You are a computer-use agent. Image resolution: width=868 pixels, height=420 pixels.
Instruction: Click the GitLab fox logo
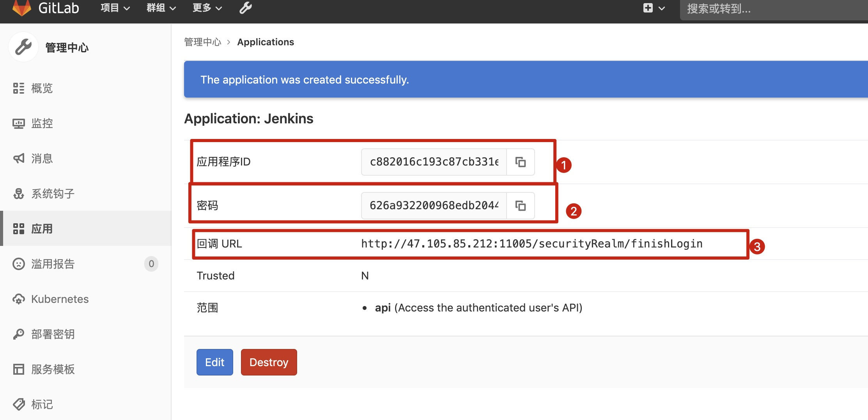21,7
